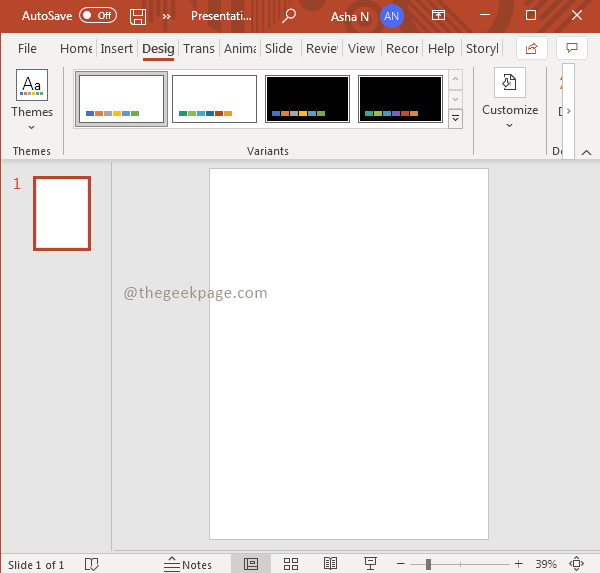Click the Share icon button
600x573 pixels.
coord(532,48)
